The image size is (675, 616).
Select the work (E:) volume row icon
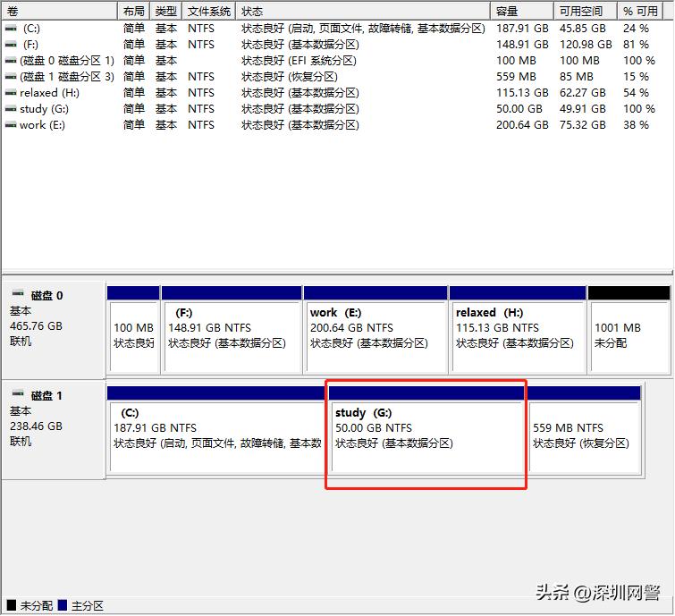click(11, 125)
